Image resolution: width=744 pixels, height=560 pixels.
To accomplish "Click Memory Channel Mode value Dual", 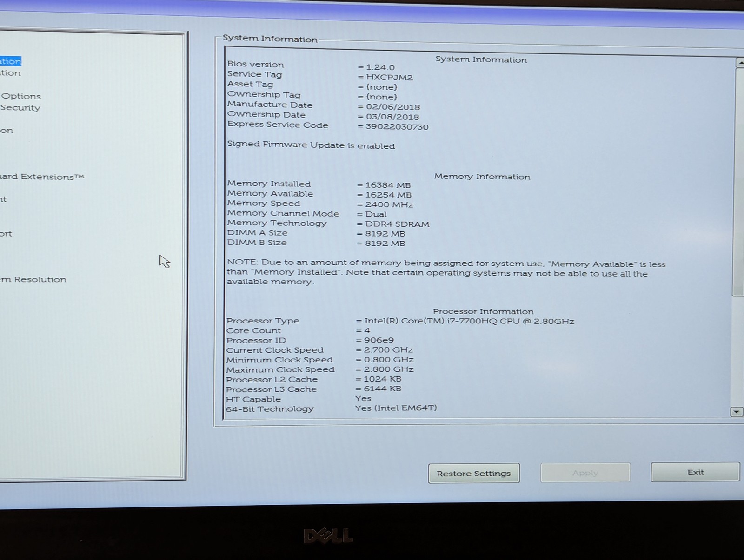I will click(x=376, y=214).
